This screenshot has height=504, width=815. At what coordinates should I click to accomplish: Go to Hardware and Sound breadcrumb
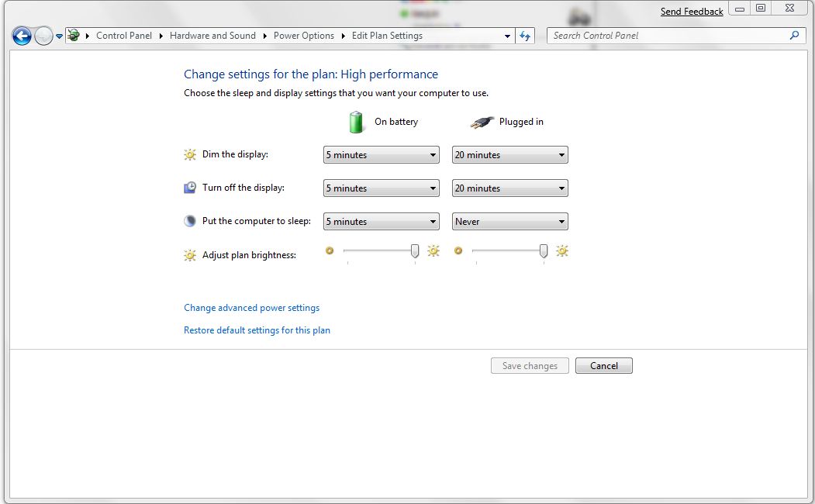point(212,36)
